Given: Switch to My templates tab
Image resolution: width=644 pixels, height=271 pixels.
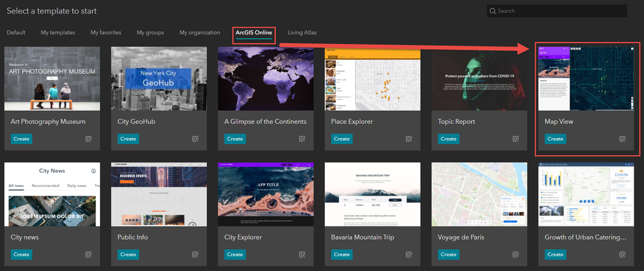Looking at the screenshot, I should [58, 32].
